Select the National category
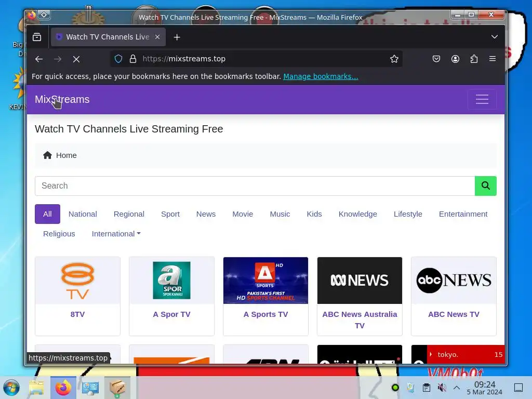 point(83,214)
